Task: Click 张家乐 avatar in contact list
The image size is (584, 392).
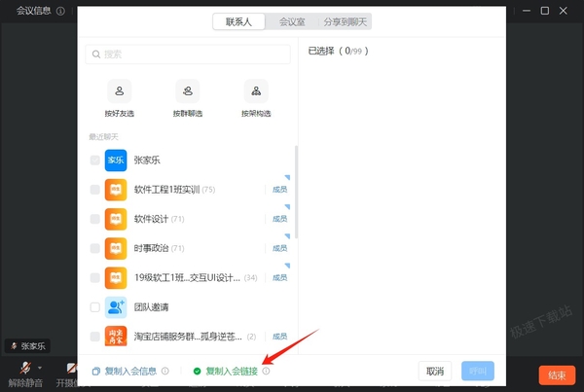Action: [116, 160]
